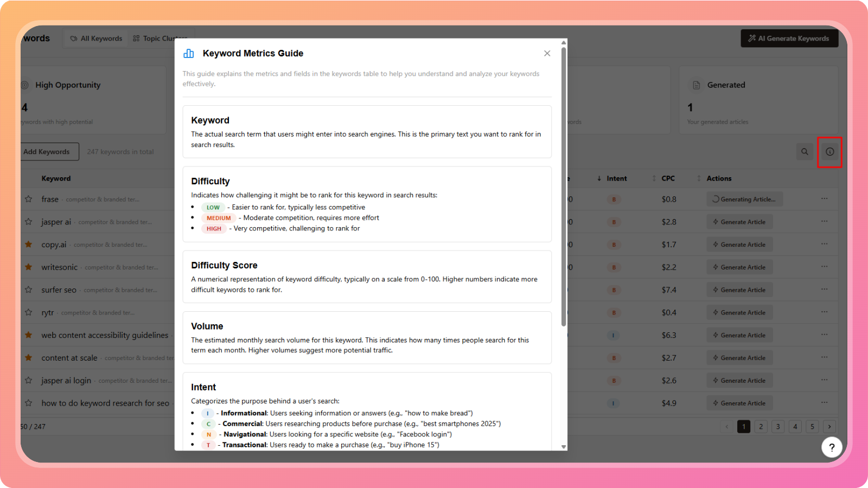The height and width of the screenshot is (488, 868).
Task: Go to page 3 of keywords
Action: click(x=778, y=427)
